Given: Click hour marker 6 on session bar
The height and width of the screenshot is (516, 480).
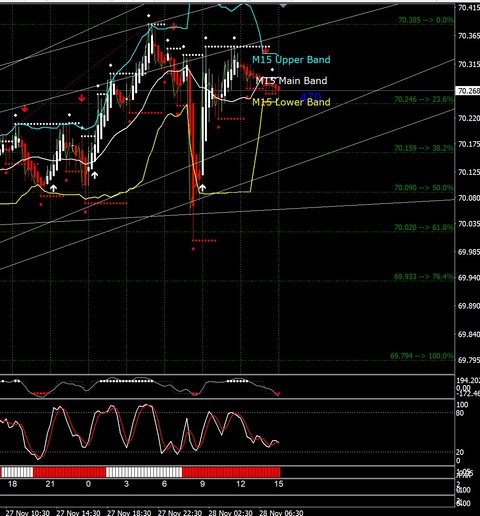Looking at the screenshot, I should [x=164, y=484].
